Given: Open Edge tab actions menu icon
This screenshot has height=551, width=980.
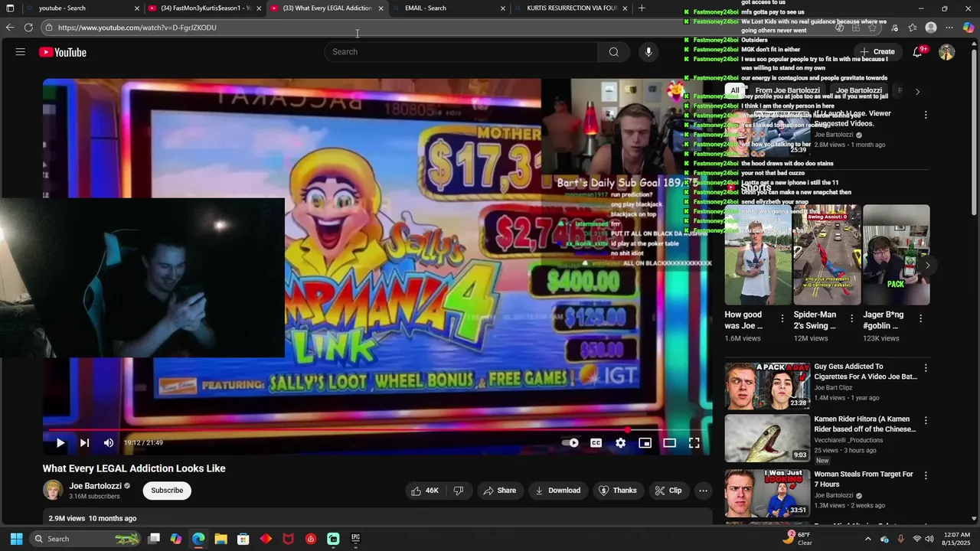Looking at the screenshot, I should coord(10,8).
